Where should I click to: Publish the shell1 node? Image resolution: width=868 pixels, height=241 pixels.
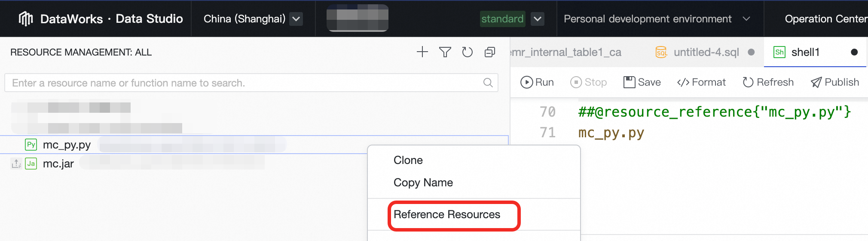coord(834,82)
